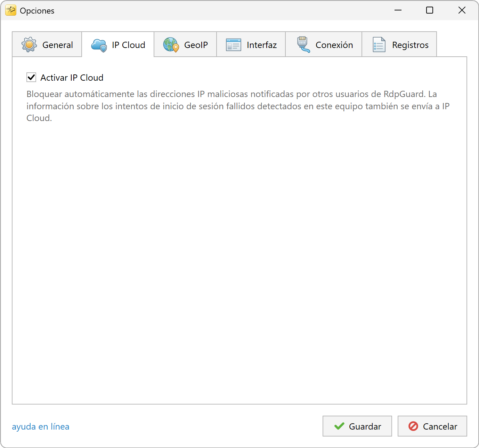Click the Activar IP Cloud label text

(x=72, y=78)
